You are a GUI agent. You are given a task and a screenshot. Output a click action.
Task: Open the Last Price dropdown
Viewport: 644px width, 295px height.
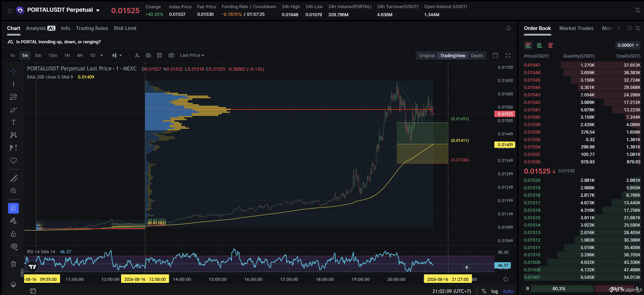192,55
